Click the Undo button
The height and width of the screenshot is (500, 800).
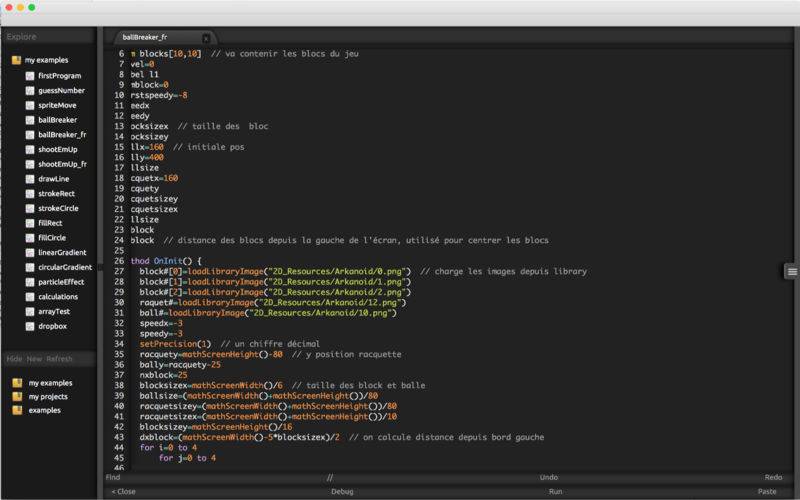(549, 478)
